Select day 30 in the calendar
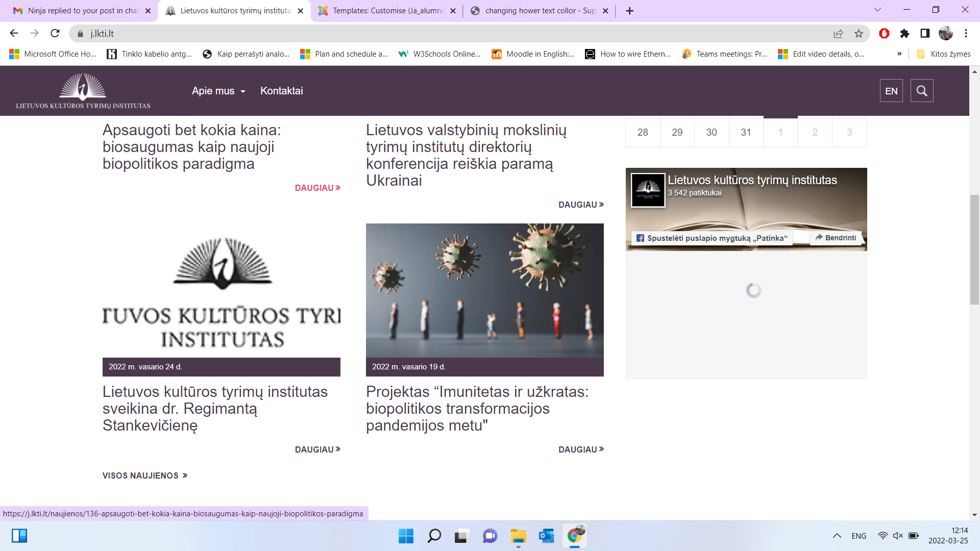The image size is (980, 551). [712, 133]
